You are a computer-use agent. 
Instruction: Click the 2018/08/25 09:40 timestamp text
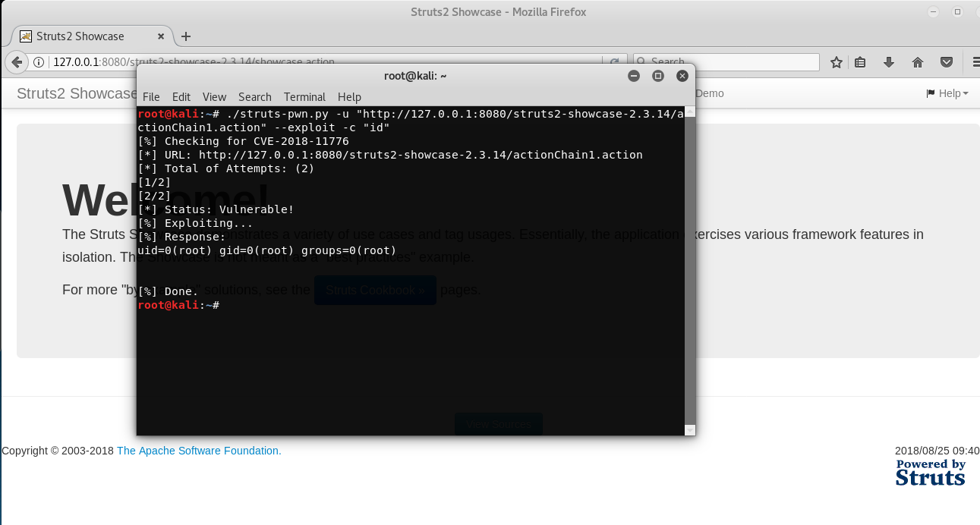(937, 451)
